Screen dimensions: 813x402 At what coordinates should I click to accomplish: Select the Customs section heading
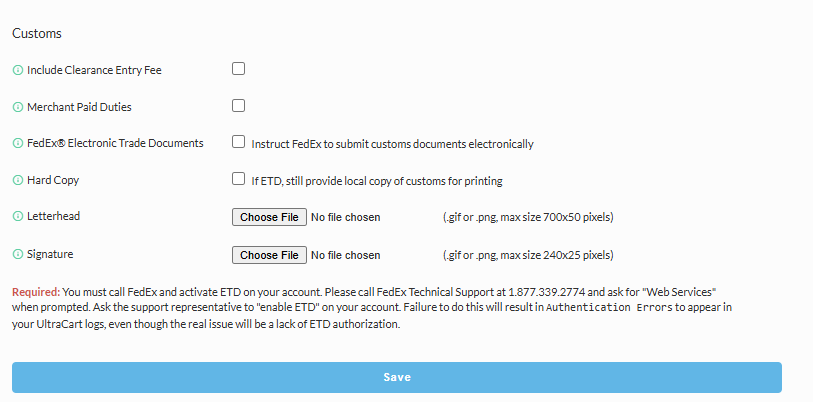pos(37,33)
